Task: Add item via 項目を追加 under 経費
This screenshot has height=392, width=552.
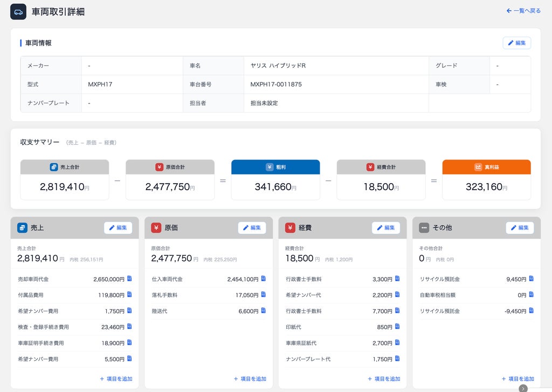Action: click(x=384, y=379)
